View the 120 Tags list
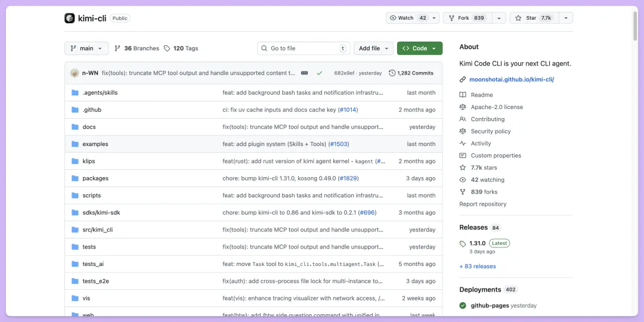 click(x=181, y=48)
